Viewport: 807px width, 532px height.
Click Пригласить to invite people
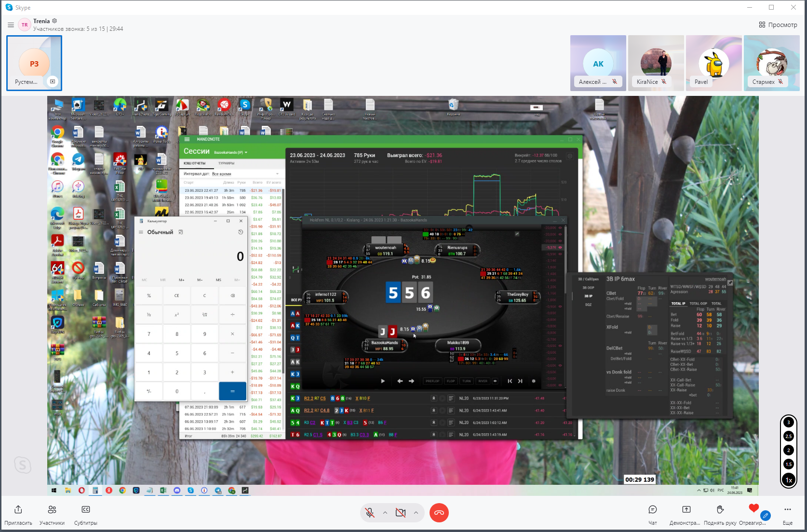[18, 515]
